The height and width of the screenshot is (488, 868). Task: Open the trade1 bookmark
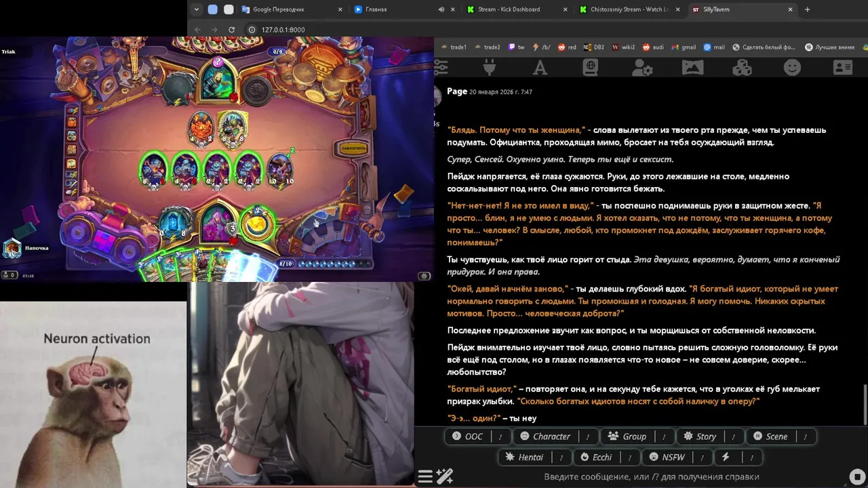point(453,47)
